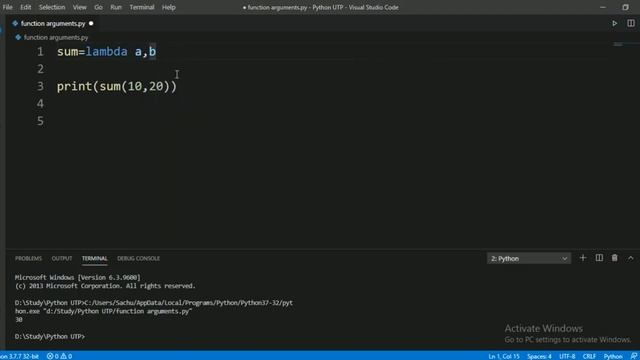Minimize the VS Code window
The height and width of the screenshot is (360, 640).
(x=602, y=7)
